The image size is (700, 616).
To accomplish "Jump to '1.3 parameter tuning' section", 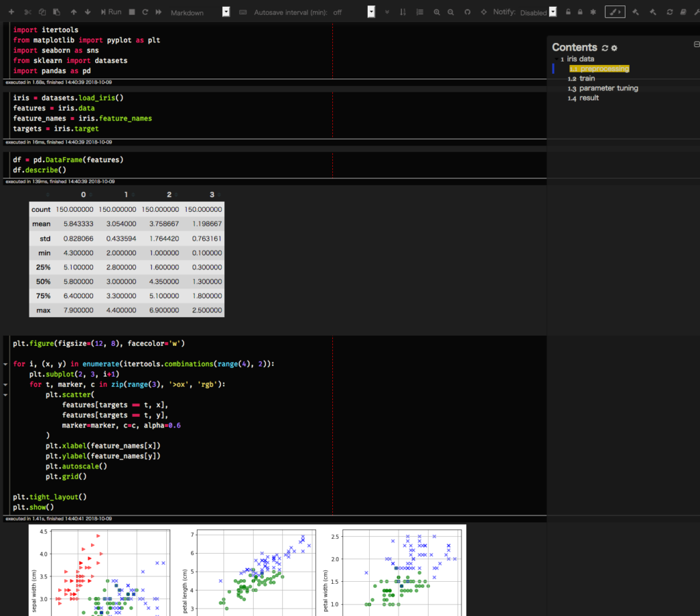I will 603,88.
